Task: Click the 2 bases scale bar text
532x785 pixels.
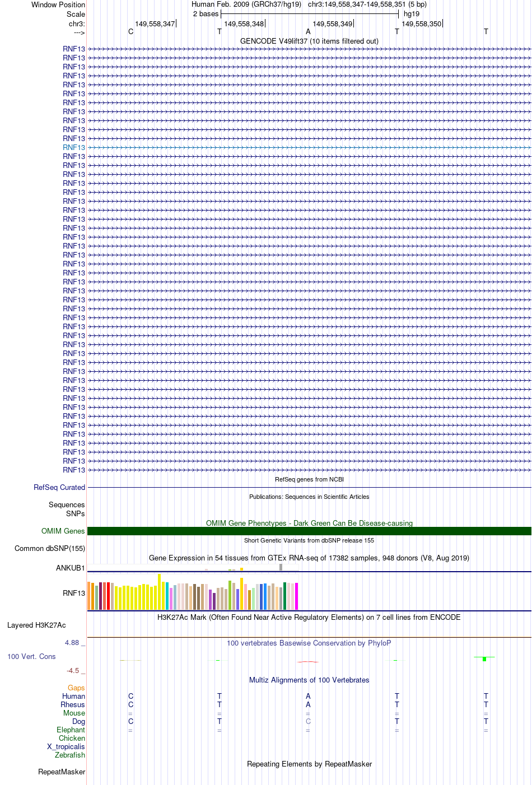Action: point(206,13)
